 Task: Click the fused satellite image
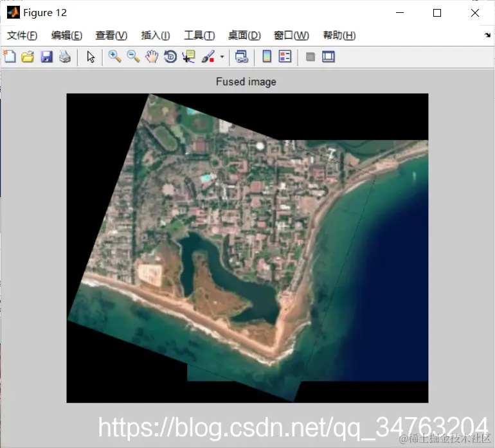tap(248, 248)
